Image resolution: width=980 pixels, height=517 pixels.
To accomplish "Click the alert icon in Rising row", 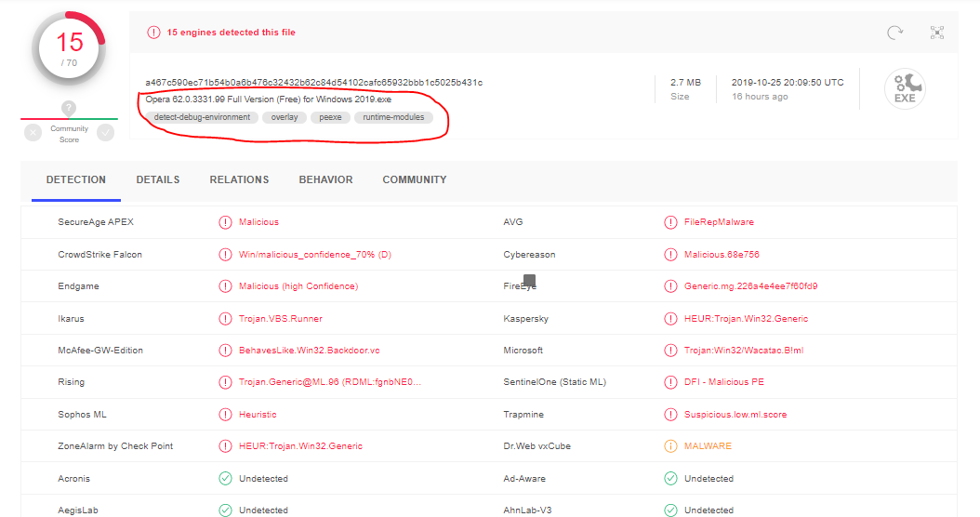I will pyautogui.click(x=225, y=382).
